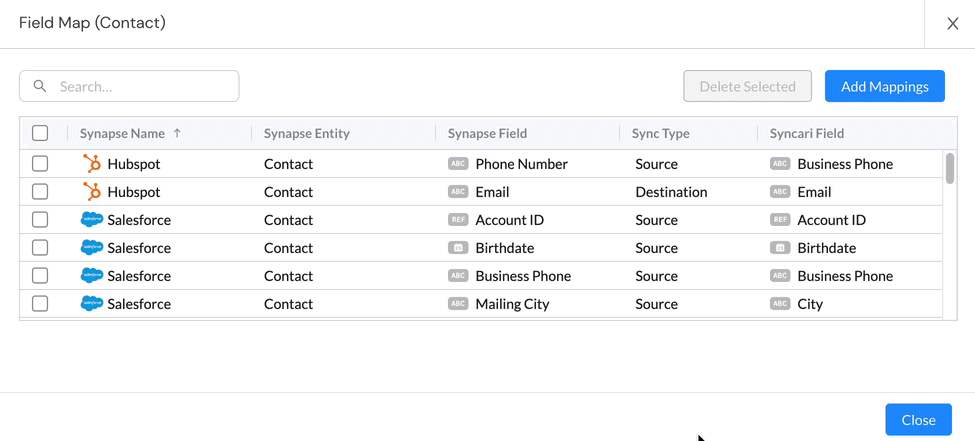
Task: Click Salesforce cloud icon in Business Phone row
Action: click(92, 276)
